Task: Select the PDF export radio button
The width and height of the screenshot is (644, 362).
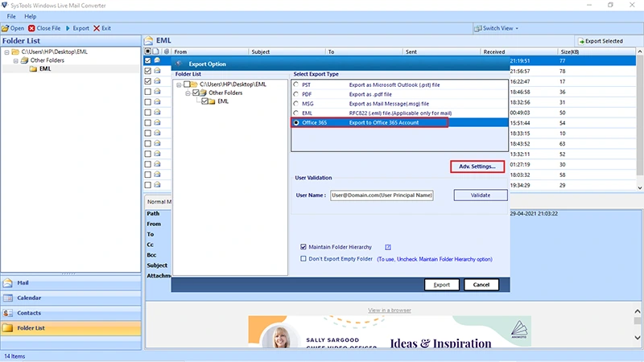Action: click(x=295, y=94)
